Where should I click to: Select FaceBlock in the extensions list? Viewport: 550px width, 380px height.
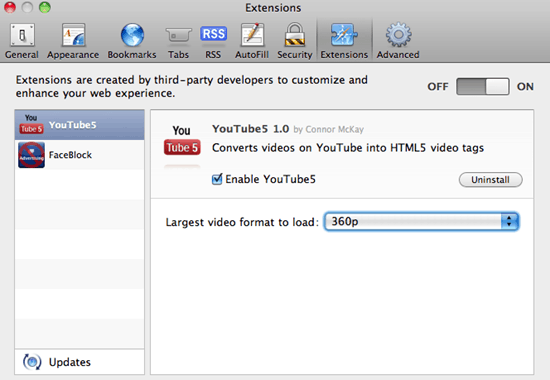[80, 155]
